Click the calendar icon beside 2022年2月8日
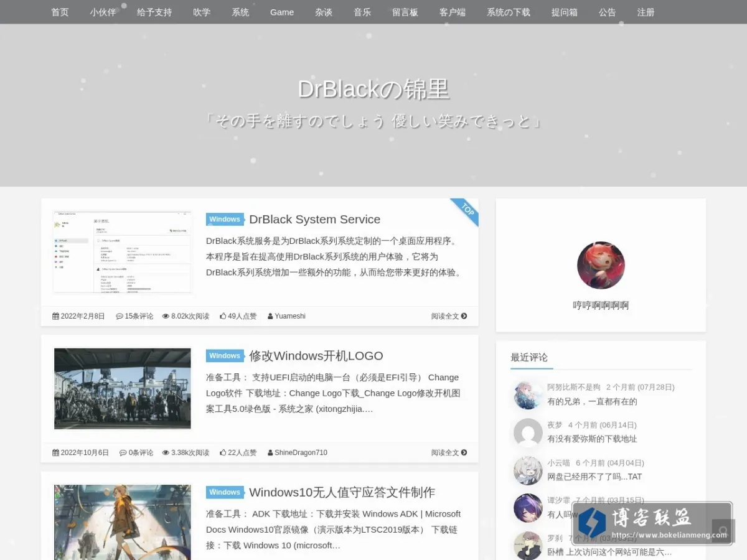The image size is (747, 560). (55, 316)
